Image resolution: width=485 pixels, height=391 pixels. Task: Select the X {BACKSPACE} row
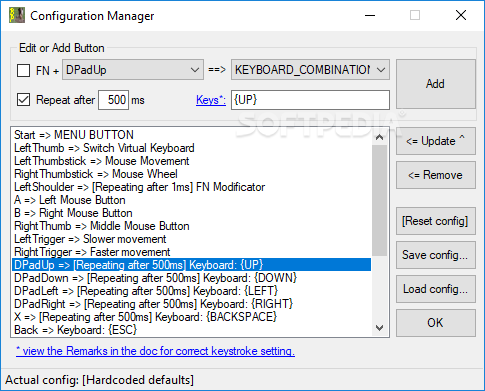click(191, 317)
